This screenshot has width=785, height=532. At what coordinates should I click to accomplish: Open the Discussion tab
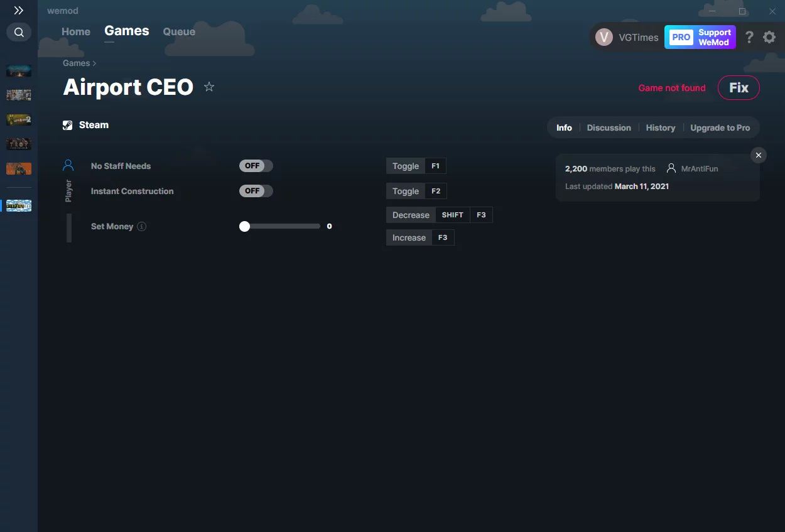click(x=609, y=128)
